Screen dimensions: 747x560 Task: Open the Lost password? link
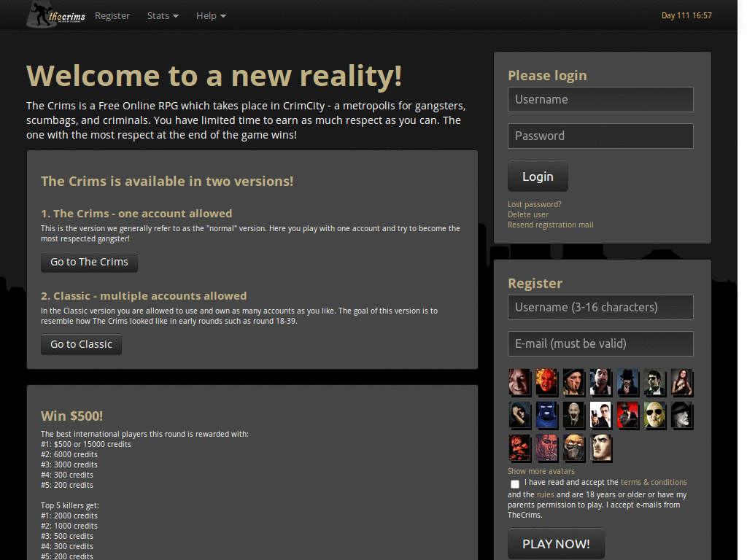pos(534,204)
